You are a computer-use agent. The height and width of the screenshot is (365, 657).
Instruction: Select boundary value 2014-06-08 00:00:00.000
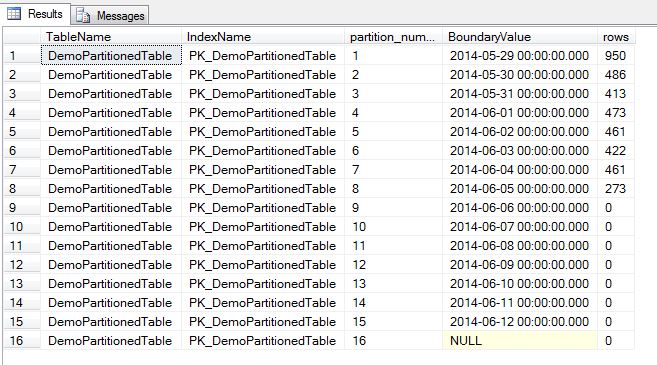(520, 246)
